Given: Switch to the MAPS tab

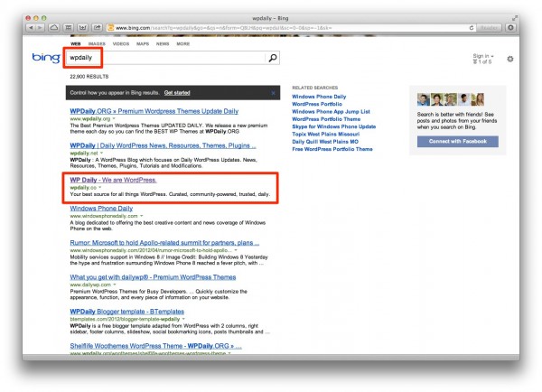Looking at the screenshot, I should pos(143,44).
